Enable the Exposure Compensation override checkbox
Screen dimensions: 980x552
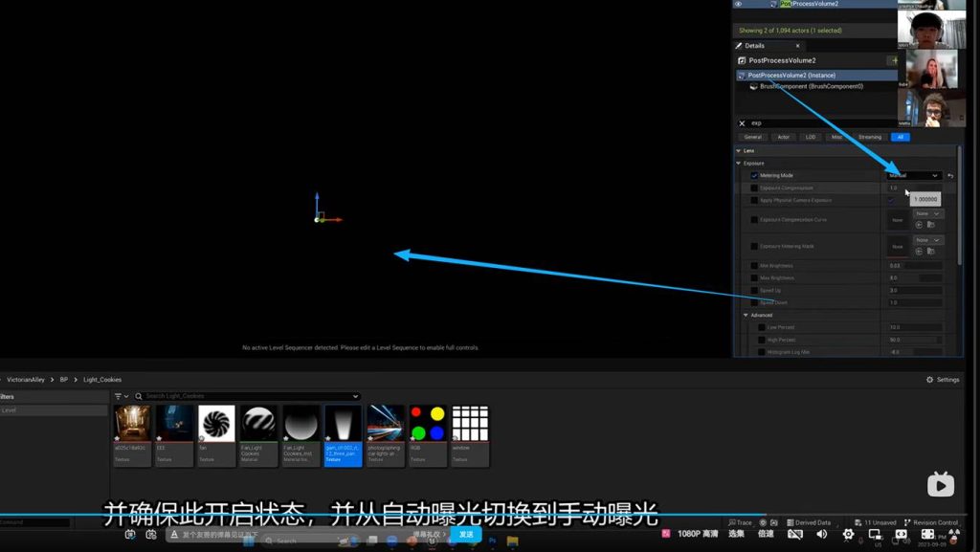point(754,188)
